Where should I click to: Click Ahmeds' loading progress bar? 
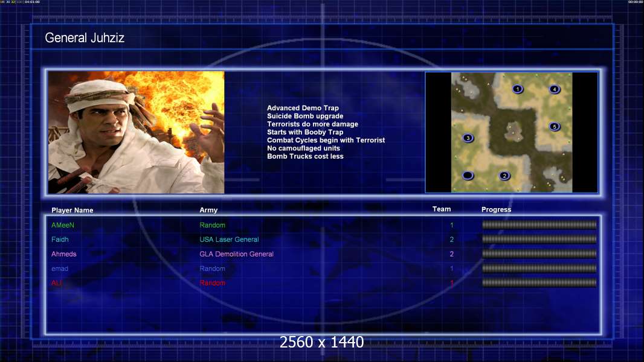tap(539, 254)
